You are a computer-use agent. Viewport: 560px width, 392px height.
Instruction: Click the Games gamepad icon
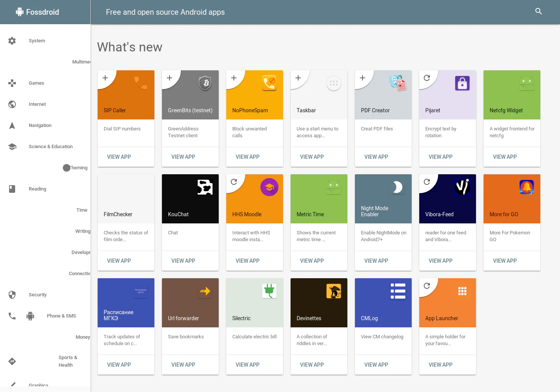coord(12,83)
